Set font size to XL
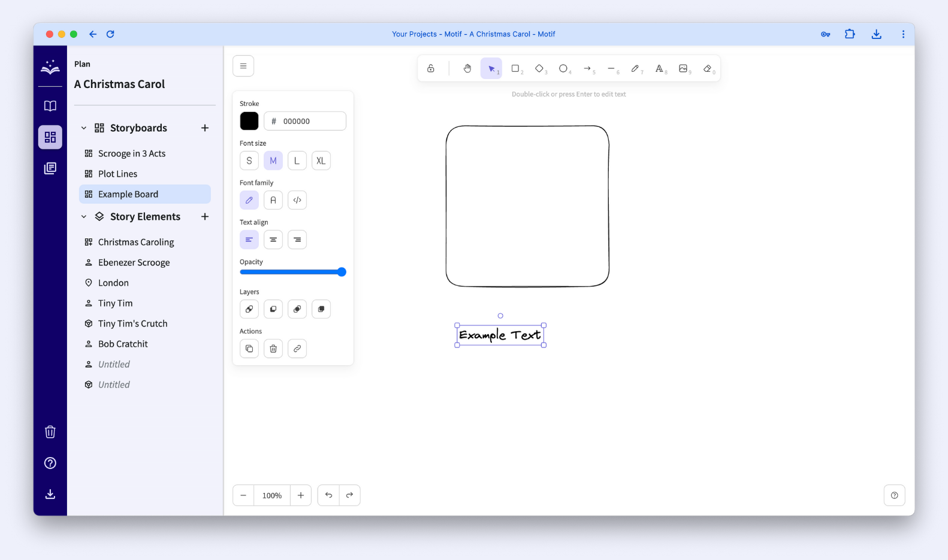Screen dimensions: 948x560 (x=321, y=161)
